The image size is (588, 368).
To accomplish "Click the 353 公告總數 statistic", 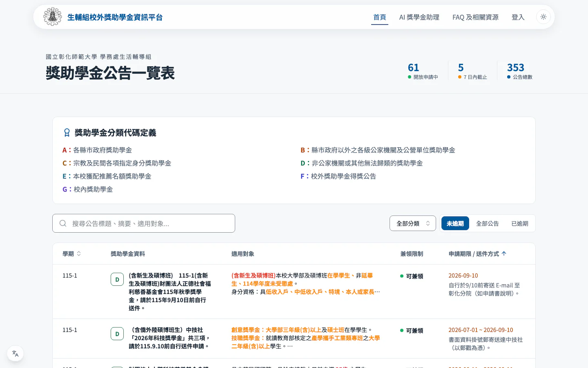I will pyautogui.click(x=520, y=71).
